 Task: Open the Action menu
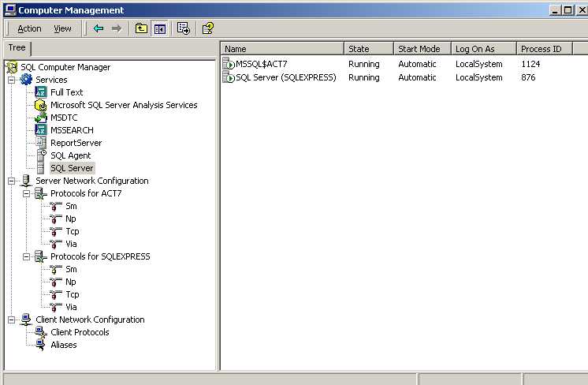29,28
